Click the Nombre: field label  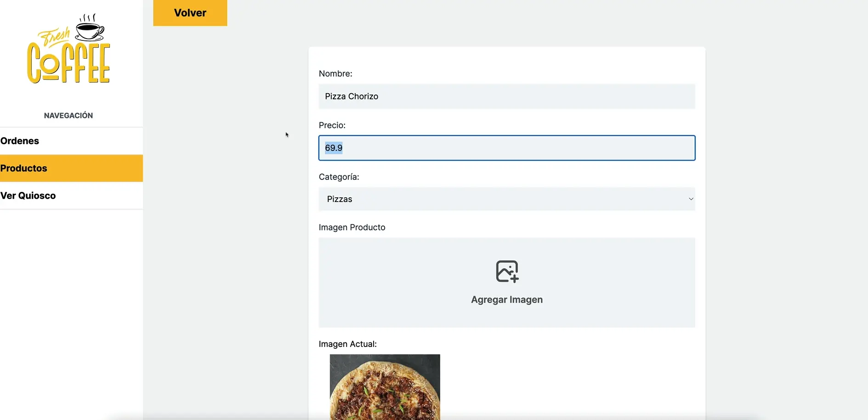point(335,73)
